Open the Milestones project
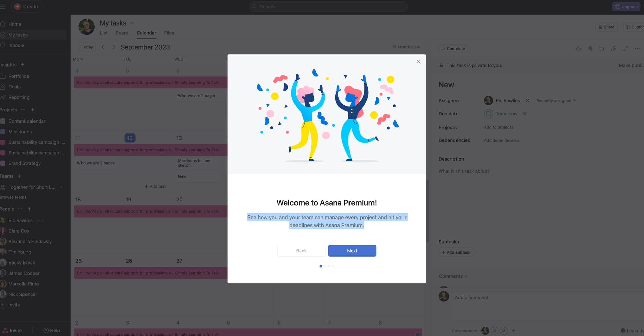 (x=20, y=132)
